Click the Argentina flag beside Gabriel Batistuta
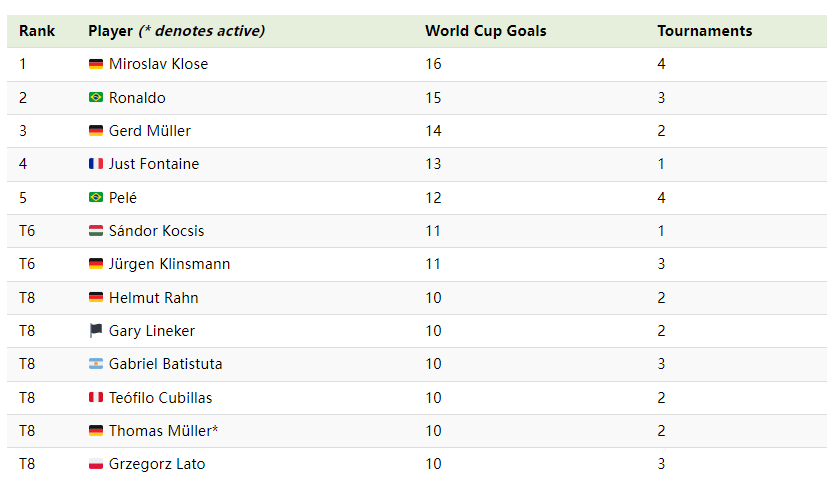 [x=96, y=364]
